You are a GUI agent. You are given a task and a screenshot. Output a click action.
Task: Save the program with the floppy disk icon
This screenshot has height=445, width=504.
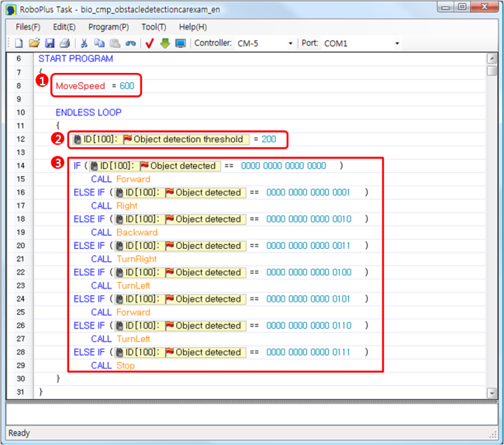(50, 43)
